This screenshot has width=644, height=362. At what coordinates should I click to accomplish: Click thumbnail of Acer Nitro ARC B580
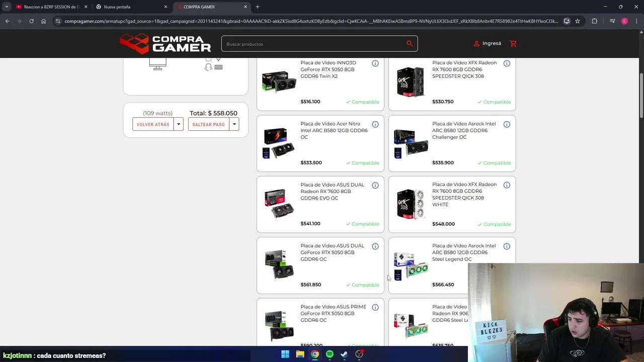(279, 143)
